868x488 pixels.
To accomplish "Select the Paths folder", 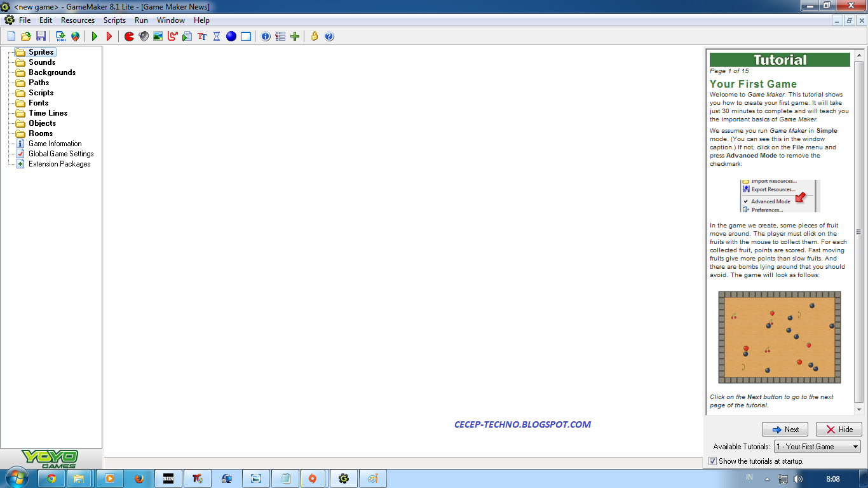I will (39, 83).
